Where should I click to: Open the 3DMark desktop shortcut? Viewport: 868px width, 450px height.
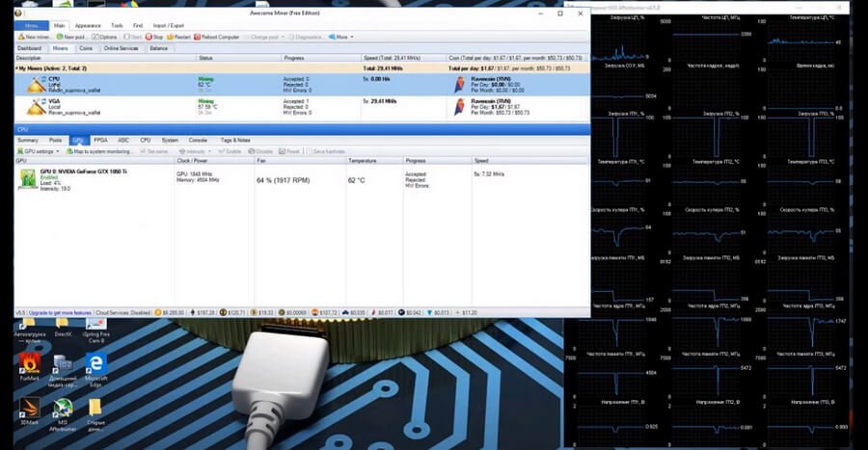pos(29,411)
